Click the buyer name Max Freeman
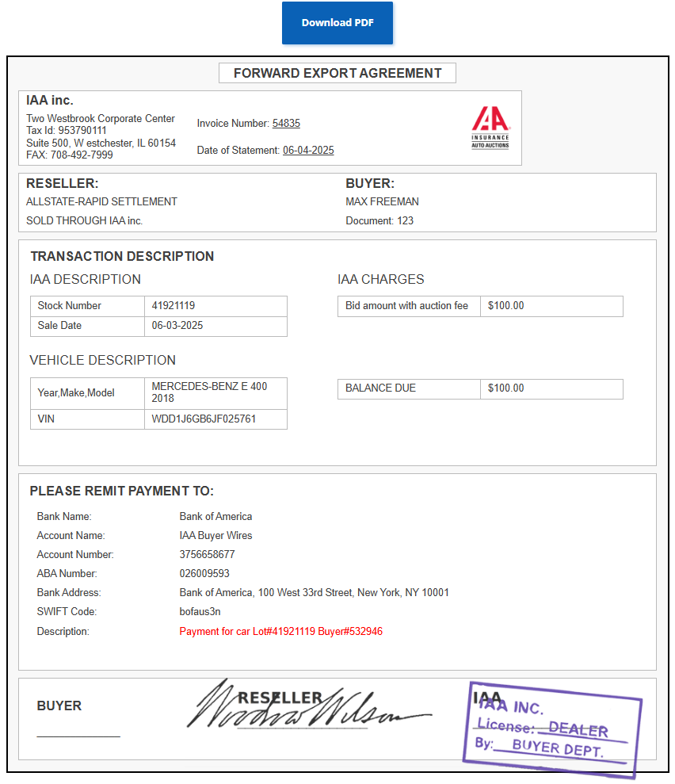 382,201
